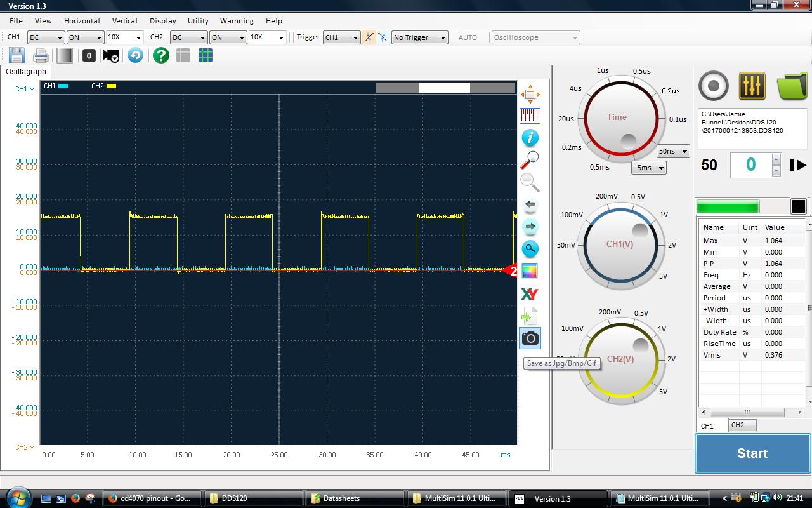Toggle falling edge trigger icon
The height and width of the screenshot is (508, 812).
point(383,37)
